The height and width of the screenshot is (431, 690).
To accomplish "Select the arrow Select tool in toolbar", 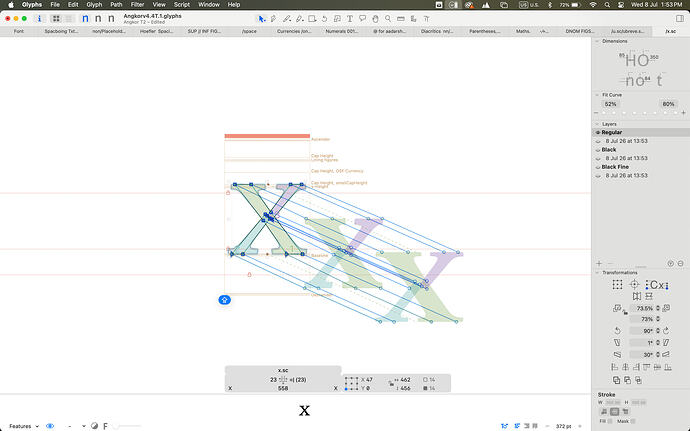I will click(x=262, y=19).
